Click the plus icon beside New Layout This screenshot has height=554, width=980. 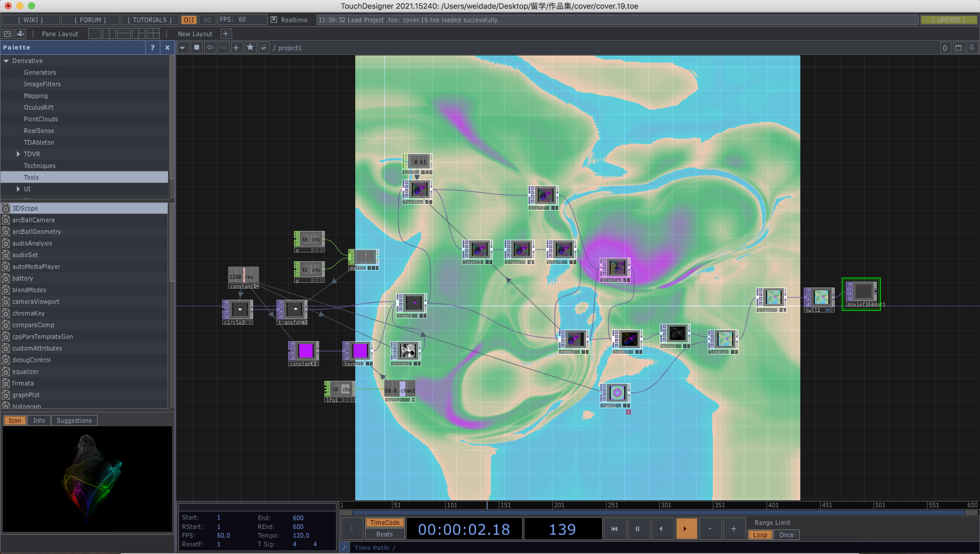pos(226,34)
